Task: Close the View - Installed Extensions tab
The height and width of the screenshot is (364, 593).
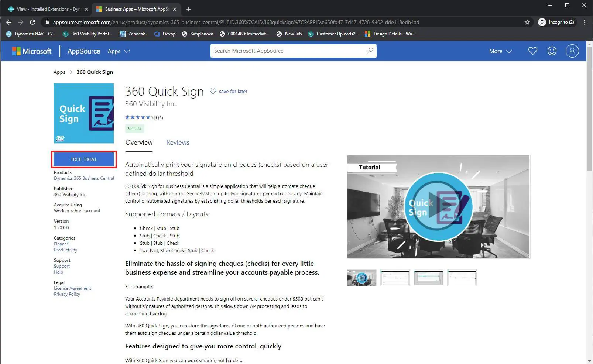Action: (86, 9)
